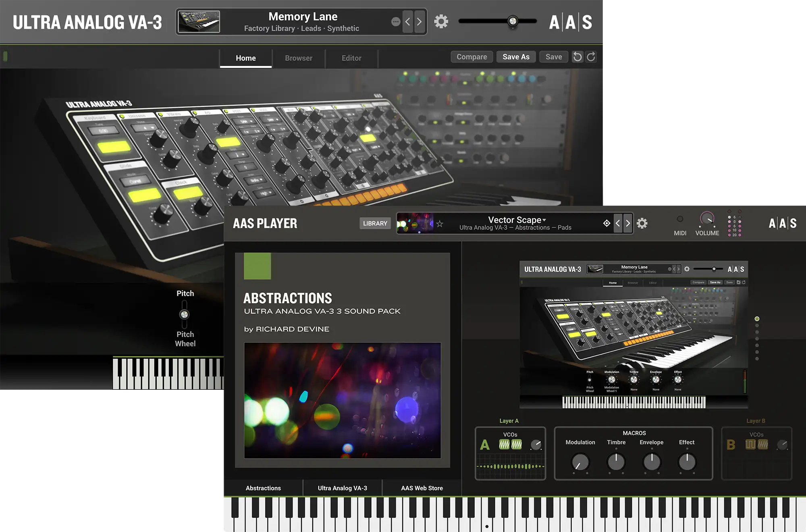Click the Compare button

472,57
